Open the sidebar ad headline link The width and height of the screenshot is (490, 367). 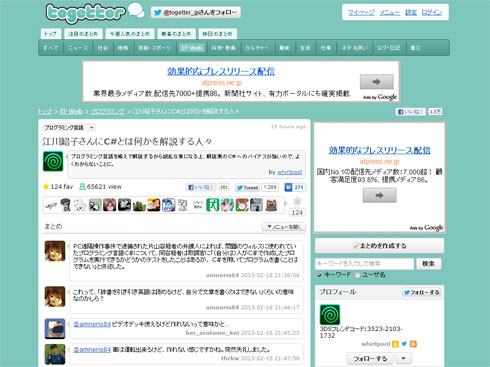click(380, 150)
